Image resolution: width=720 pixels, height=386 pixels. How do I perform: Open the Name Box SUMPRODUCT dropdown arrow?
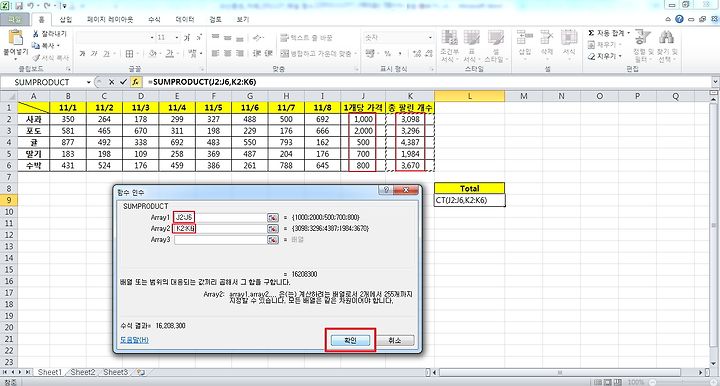point(89,82)
